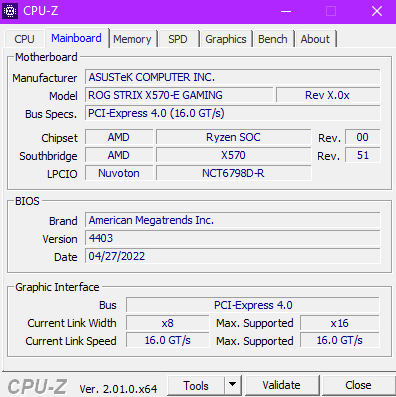The image size is (396, 397).
Task: Click BIOS version value 4403
Action: point(232,238)
